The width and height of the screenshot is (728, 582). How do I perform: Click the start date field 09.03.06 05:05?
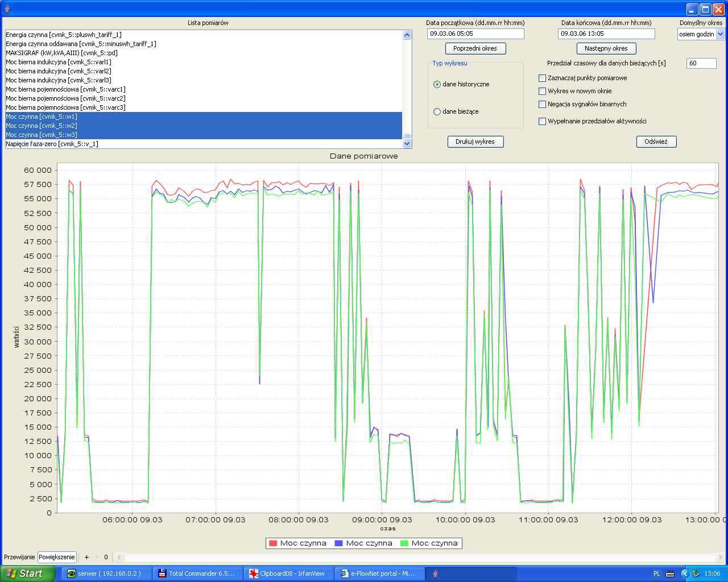click(x=475, y=34)
